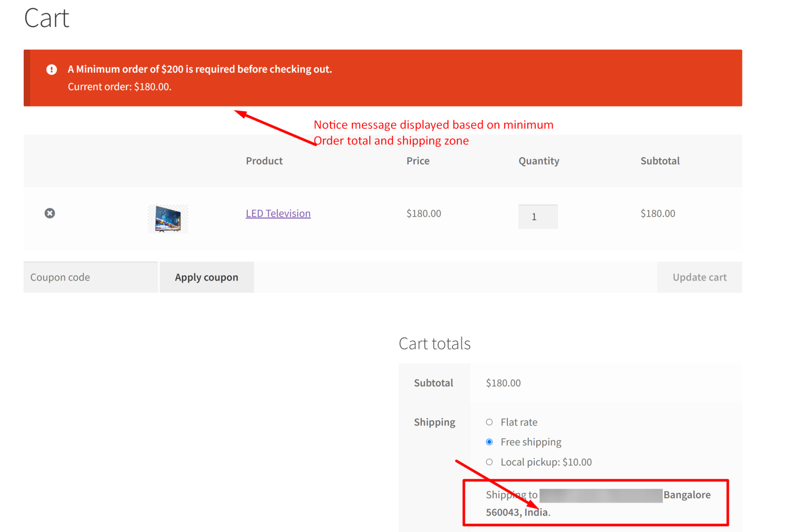Click the shipping destination address text
This screenshot has width=810, height=532.
(596, 502)
